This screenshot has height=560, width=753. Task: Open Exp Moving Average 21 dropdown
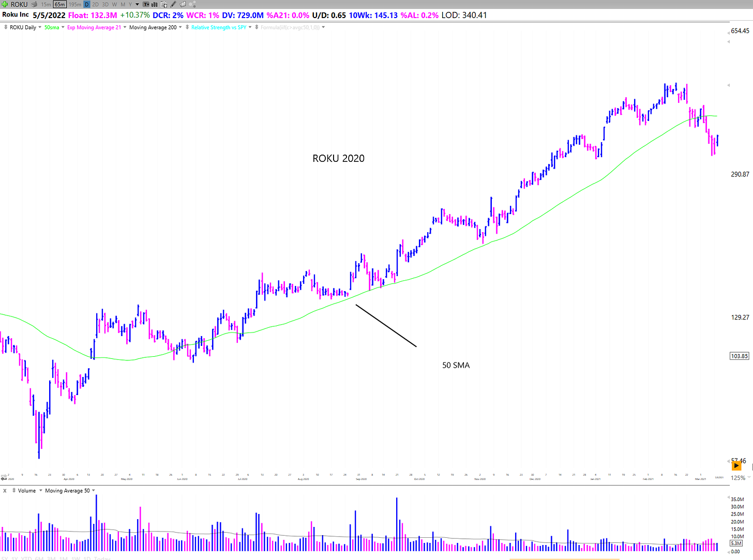tap(125, 27)
